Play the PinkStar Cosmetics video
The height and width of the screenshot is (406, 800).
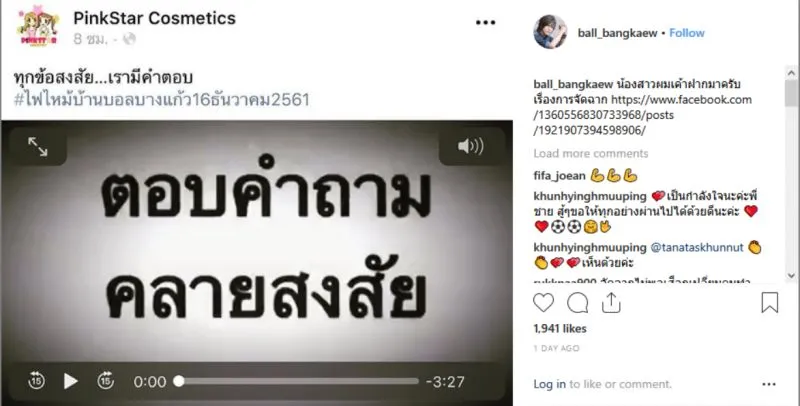click(70, 381)
